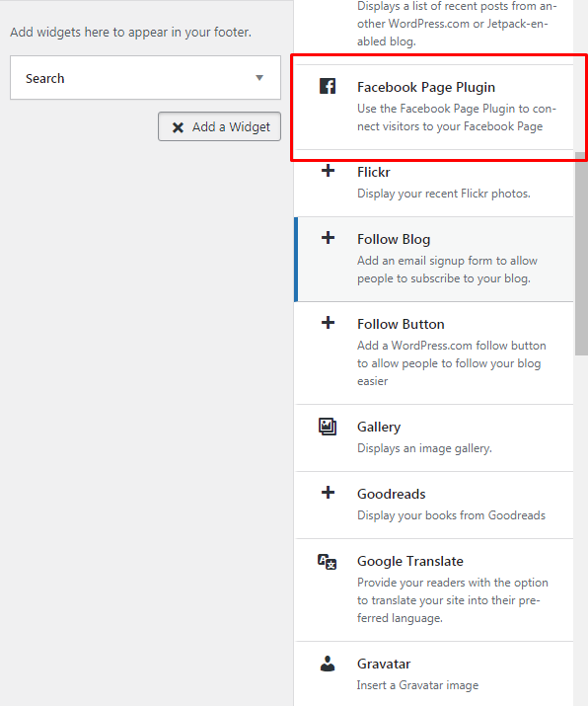Image resolution: width=588 pixels, height=706 pixels.
Task: Choose the Gallery widget title
Action: 379,427
